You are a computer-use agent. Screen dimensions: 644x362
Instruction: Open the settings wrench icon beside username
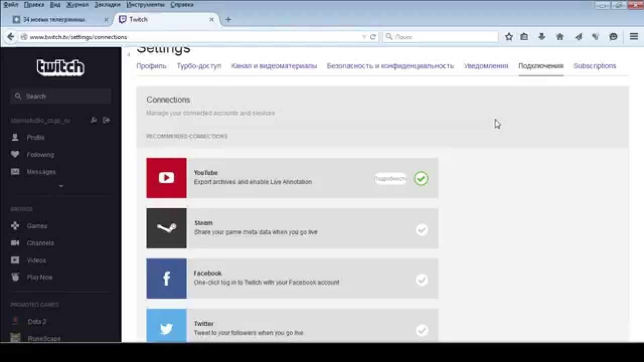[x=94, y=120]
